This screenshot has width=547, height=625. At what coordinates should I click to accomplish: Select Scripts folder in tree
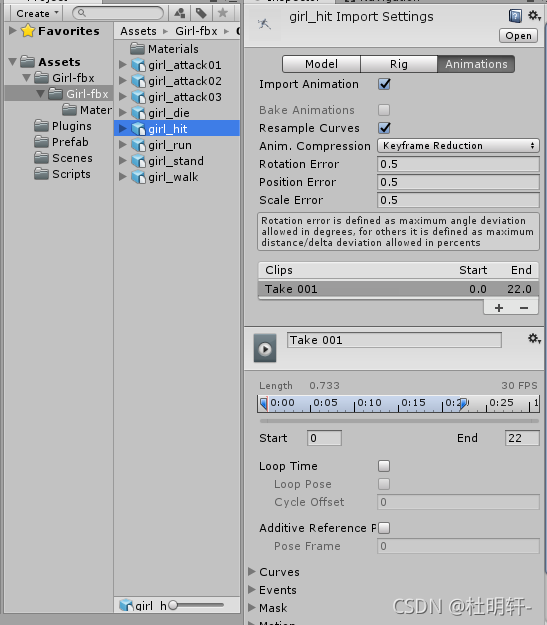62,174
